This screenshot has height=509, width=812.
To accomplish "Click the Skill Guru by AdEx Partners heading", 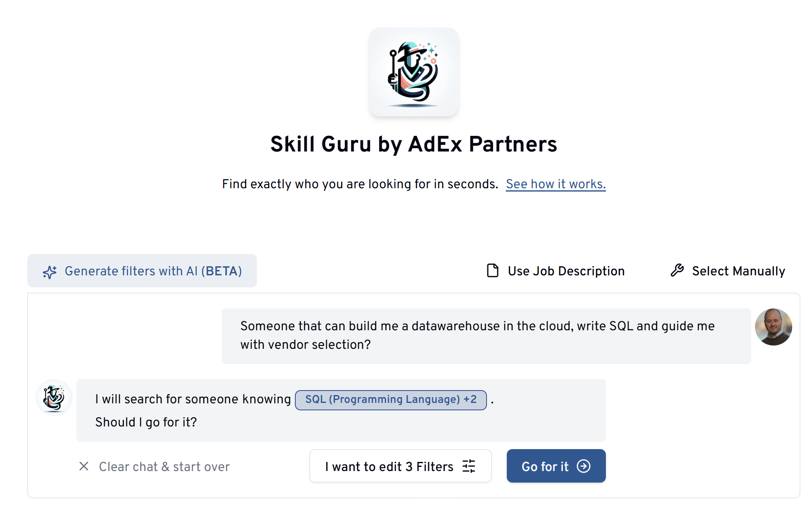I will coord(413,144).
